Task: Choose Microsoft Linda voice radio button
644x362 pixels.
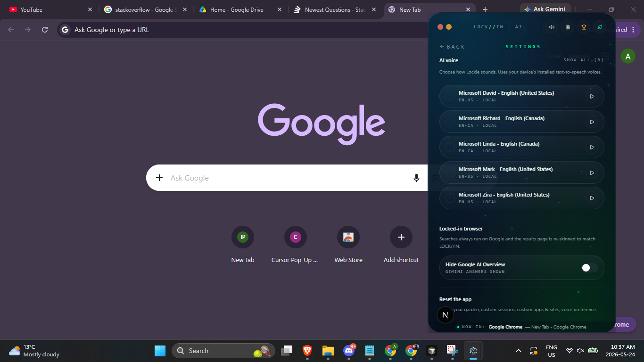Action: [x=450, y=147]
